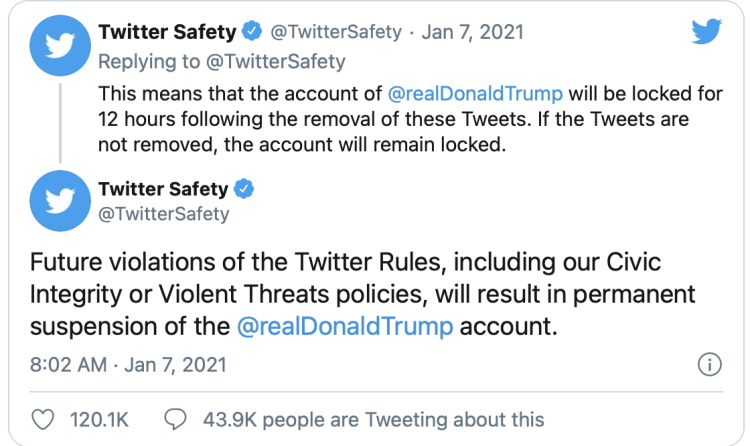Screen dimensions: 750x446
Task: Open the Twitter Safety name in the parent tweet
Action: click(x=167, y=32)
